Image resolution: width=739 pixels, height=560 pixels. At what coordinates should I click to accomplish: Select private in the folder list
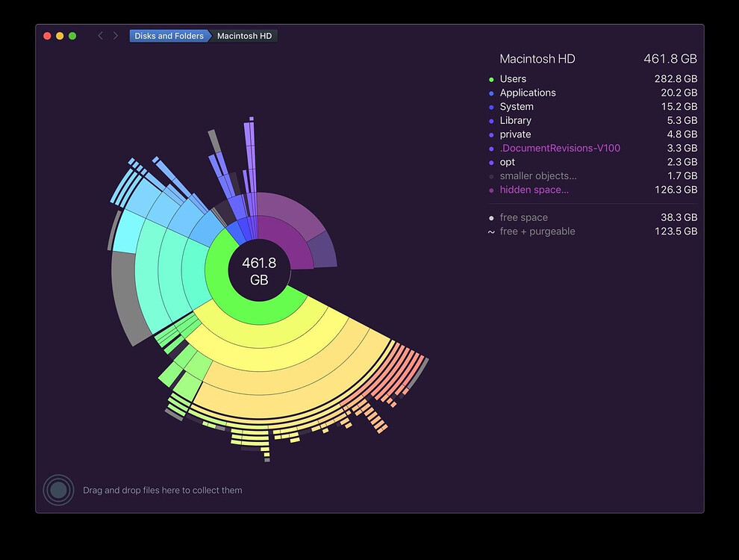point(593,134)
